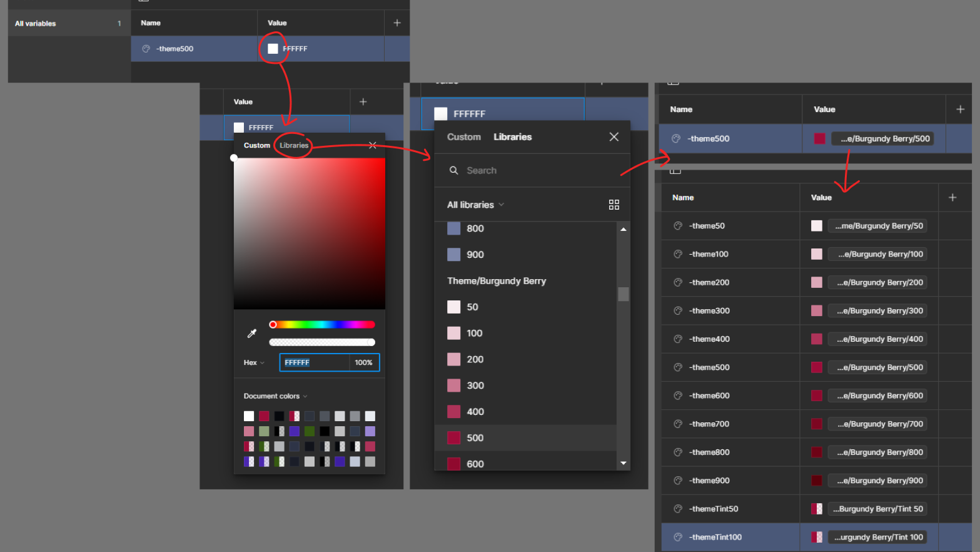Add column in the full theme list table

[952, 197]
